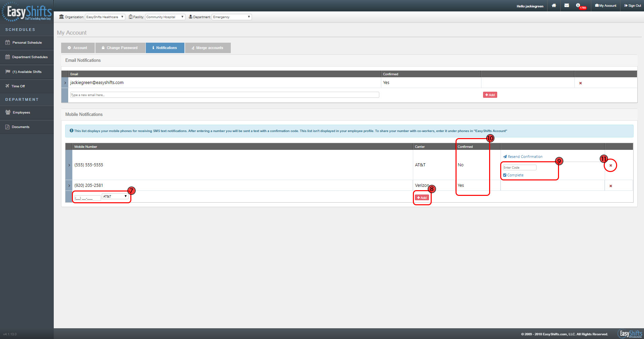The width and height of the screenshot is (644, 339).
Task: Delete the (920) 205-2581 mobile number
Action: coord(611,186)
